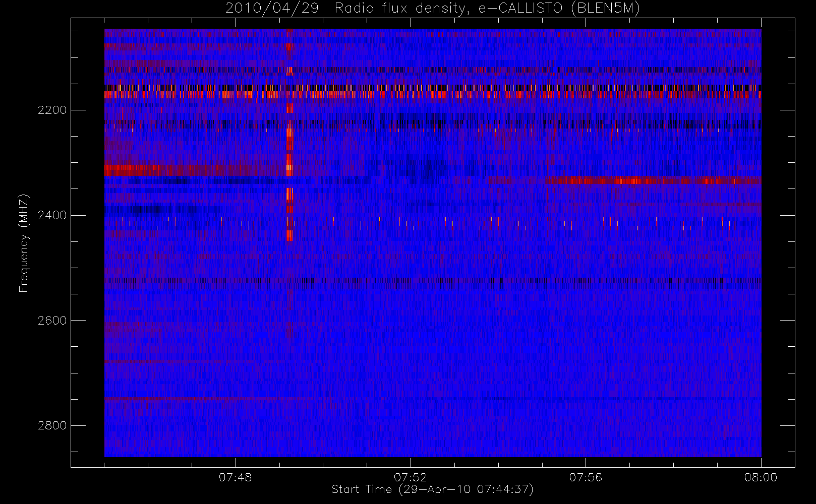Click the 08:00 time tick label
816x504 pixels.
761,477
